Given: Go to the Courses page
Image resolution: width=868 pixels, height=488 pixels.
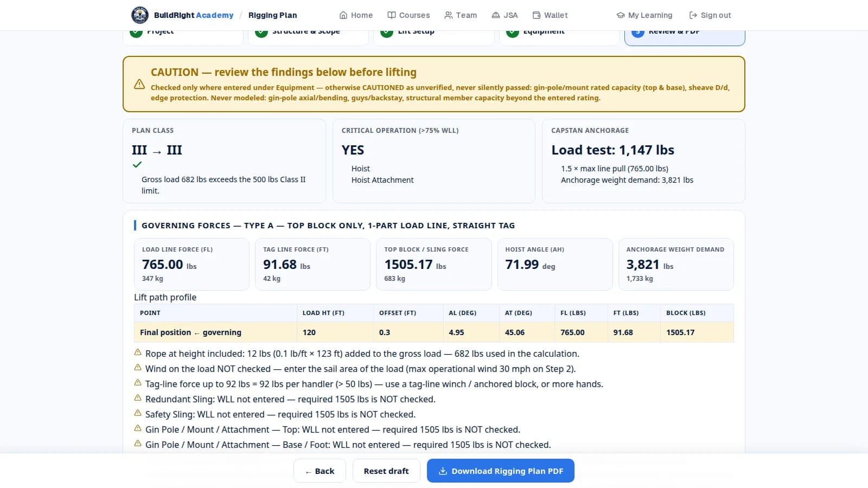Looking at the screenshot, I should [409, 15].
